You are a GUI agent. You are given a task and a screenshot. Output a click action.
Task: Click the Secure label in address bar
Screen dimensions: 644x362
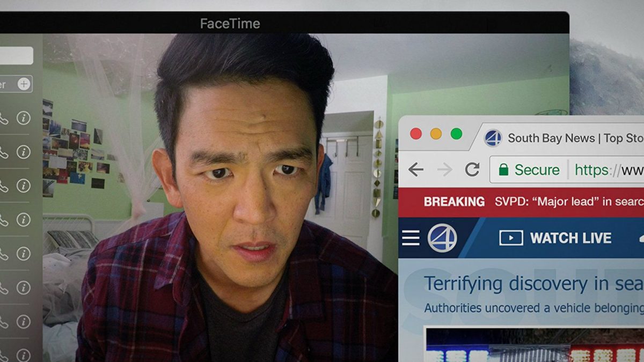coord(537,170)
